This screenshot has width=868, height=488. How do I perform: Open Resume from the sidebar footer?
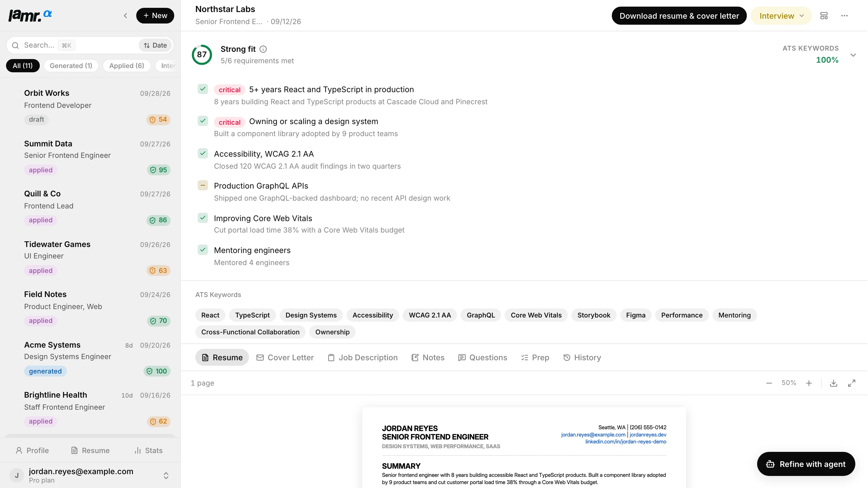tap(90, 450)
